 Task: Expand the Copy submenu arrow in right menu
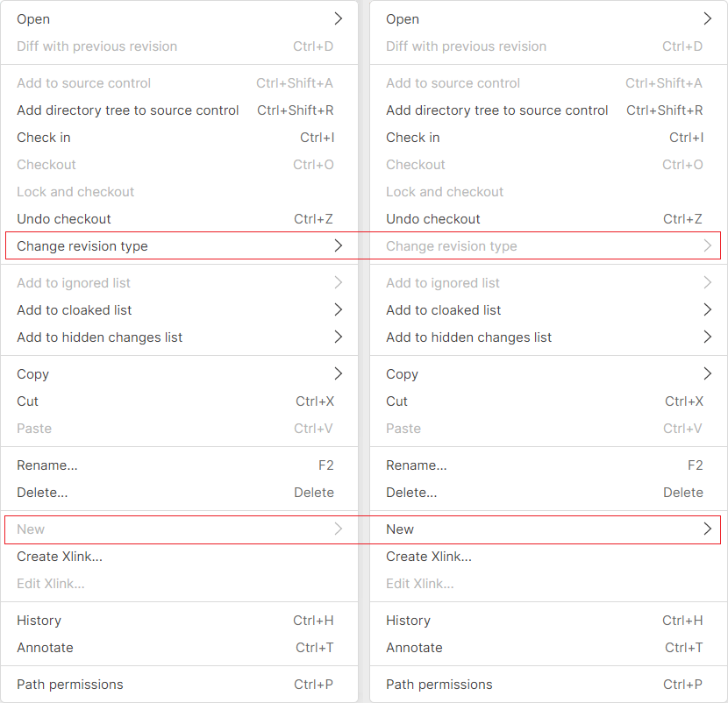pyautogui.click(x=708, y=373)
